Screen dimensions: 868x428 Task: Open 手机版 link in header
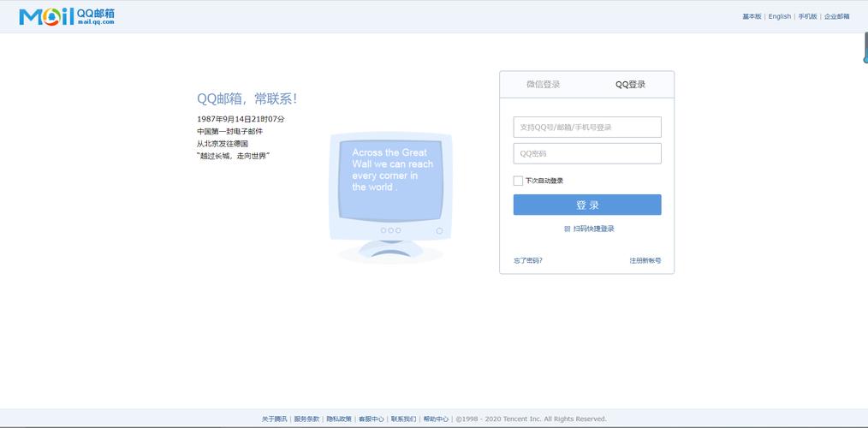click(807, 16)
